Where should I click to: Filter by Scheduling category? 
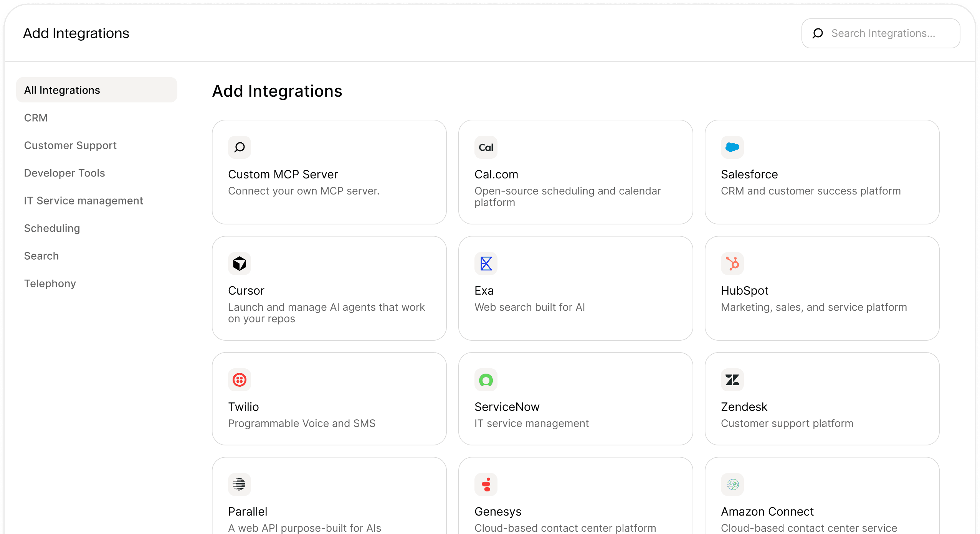(52, 228)
